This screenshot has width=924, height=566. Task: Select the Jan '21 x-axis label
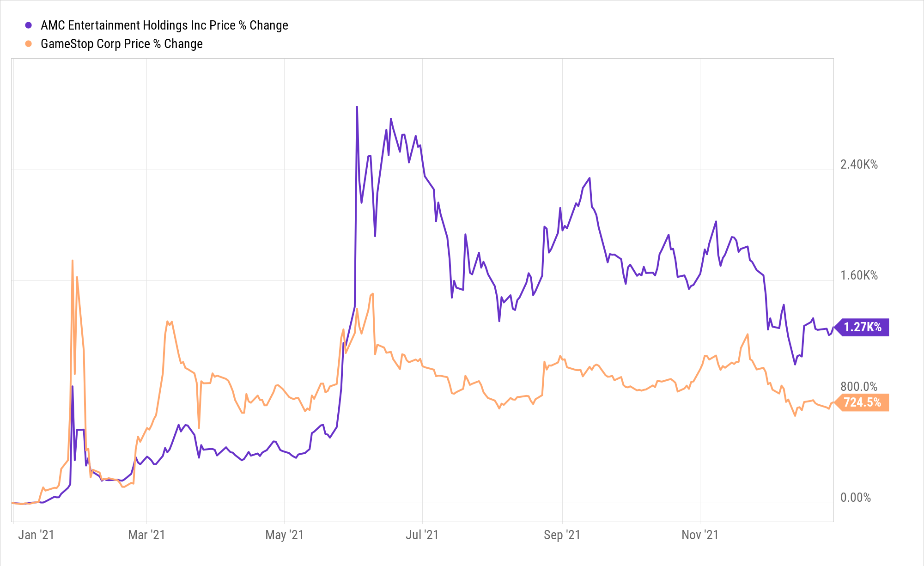[36, 535]
